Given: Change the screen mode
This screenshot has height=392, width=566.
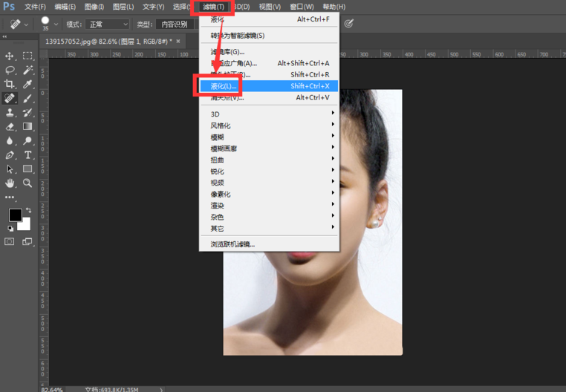Looking at the screenshot, I should click(x=27, y=241).
